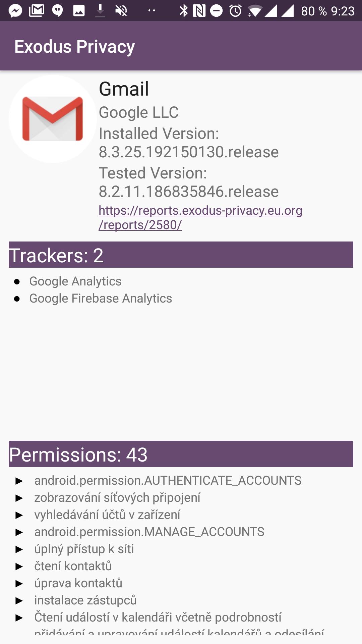Expand the 'čtení kontaktů' permission arrow
362x644 pixels.
click(19, 567)
